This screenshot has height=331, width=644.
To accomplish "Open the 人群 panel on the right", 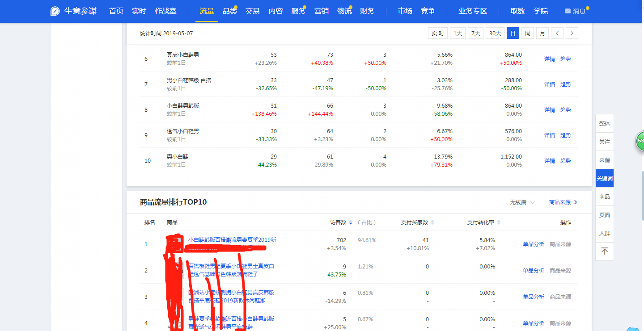I will 604,233.
